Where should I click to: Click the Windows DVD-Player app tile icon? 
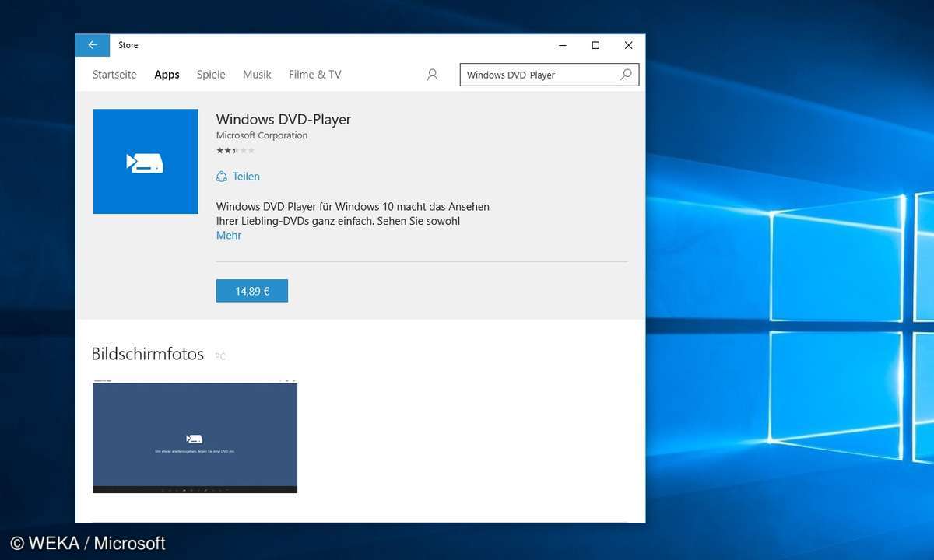tap(146, 162)
